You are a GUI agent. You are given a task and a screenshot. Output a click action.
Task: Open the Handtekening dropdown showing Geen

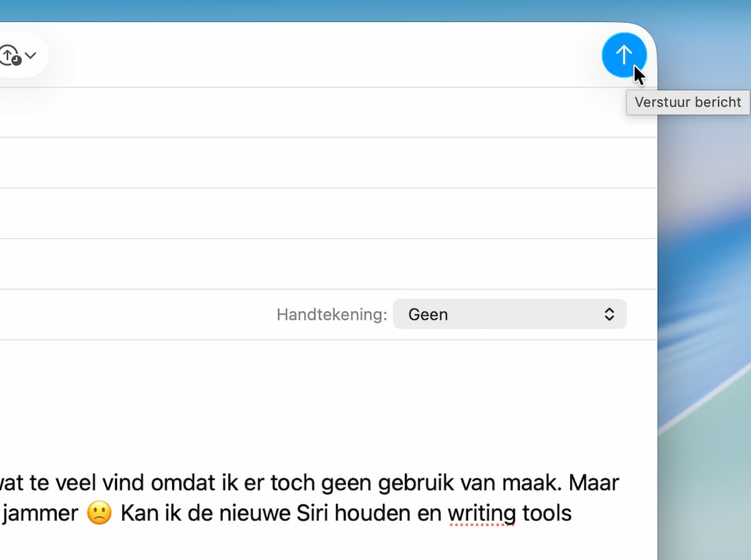click(x=509, y=314)
